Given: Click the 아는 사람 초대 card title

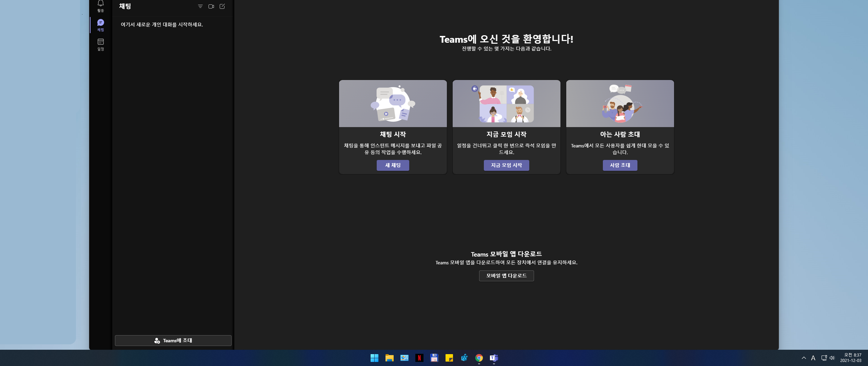Looking at the screenshot, I should tap(620, 135).
